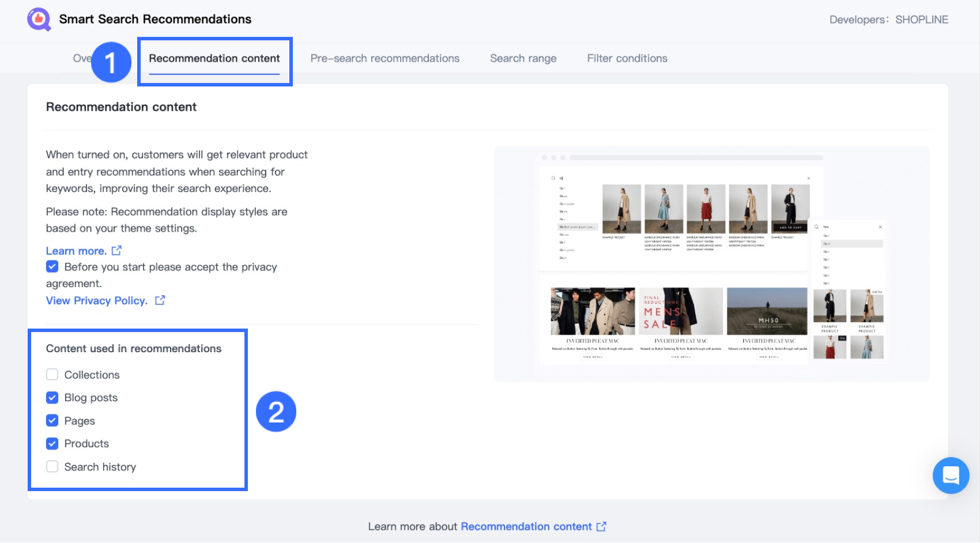Screen dimensions: 980x543
Task: Uncheck the privacy agreement acceptance box
Action: pyautogui.click(x=52, y=266)
